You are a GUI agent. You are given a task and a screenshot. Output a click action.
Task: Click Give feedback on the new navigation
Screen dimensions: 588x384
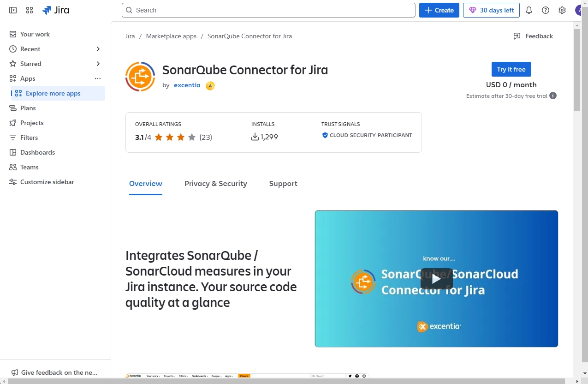54,372
